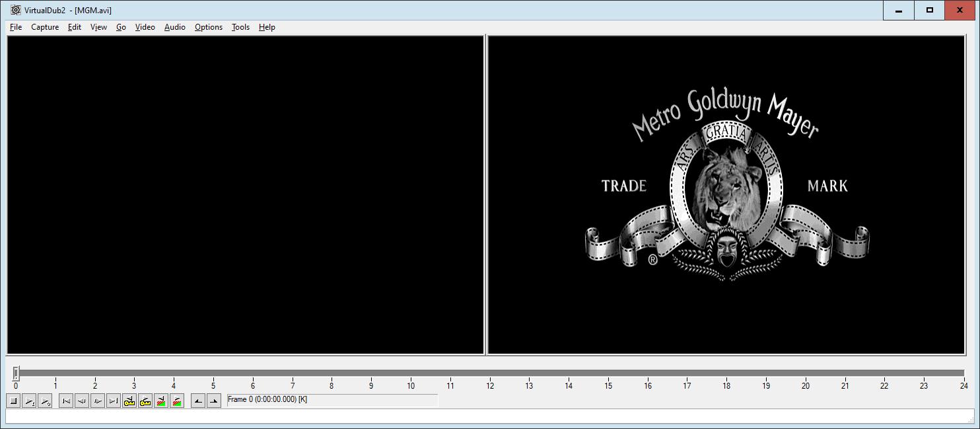Screen dimensions: 980x429
Task: Step back to the previous frame
Action: [x=82, y=401]
